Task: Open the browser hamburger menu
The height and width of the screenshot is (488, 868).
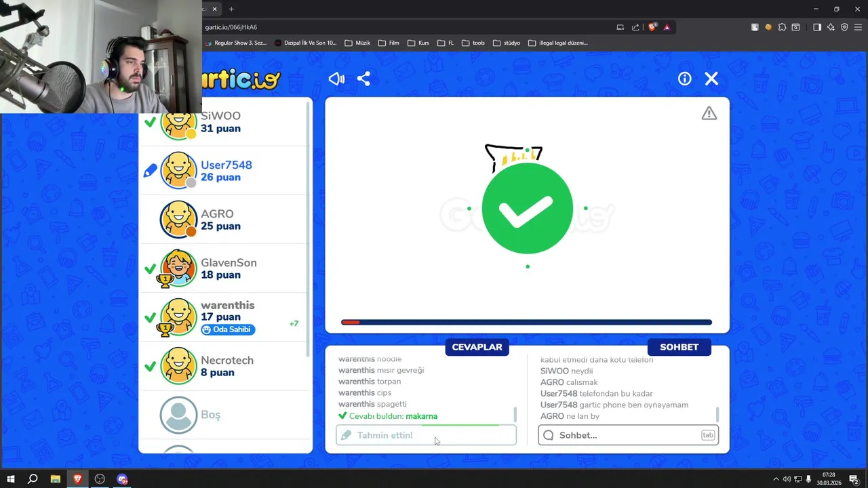Action: point(858,27)
